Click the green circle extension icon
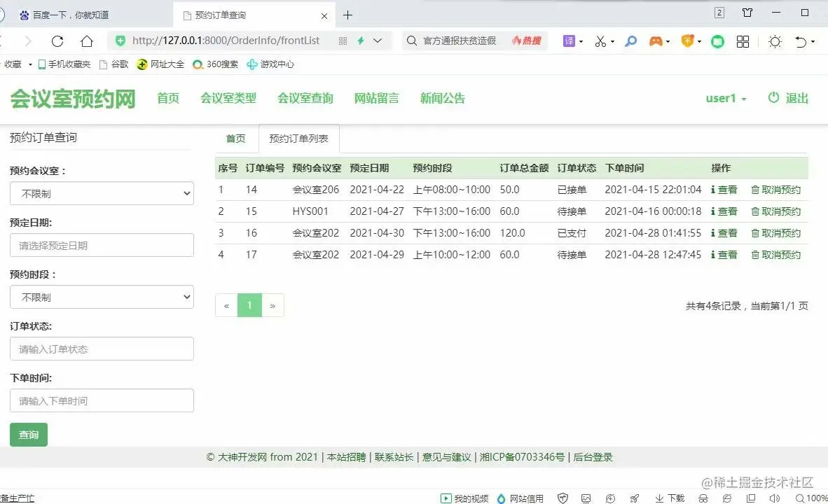This screenshot has width=828, height=504. pos(717,41)
